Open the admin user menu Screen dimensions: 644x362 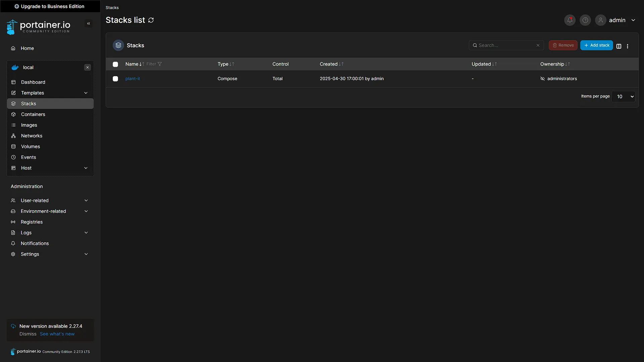tap(616, 20)
